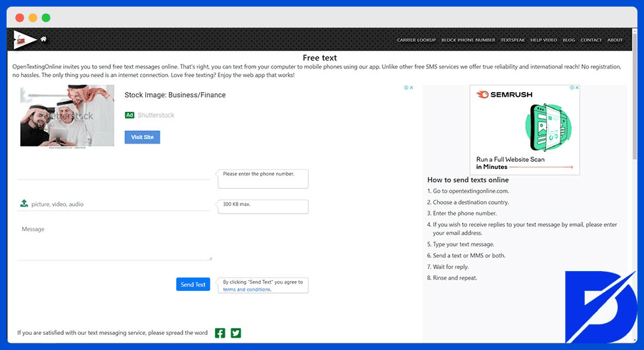Image resolution: width=644 pixels, height=350 pixels.
Task: Share via the Facebook icon
Action: pyautogui.click(x=220, y=333)
